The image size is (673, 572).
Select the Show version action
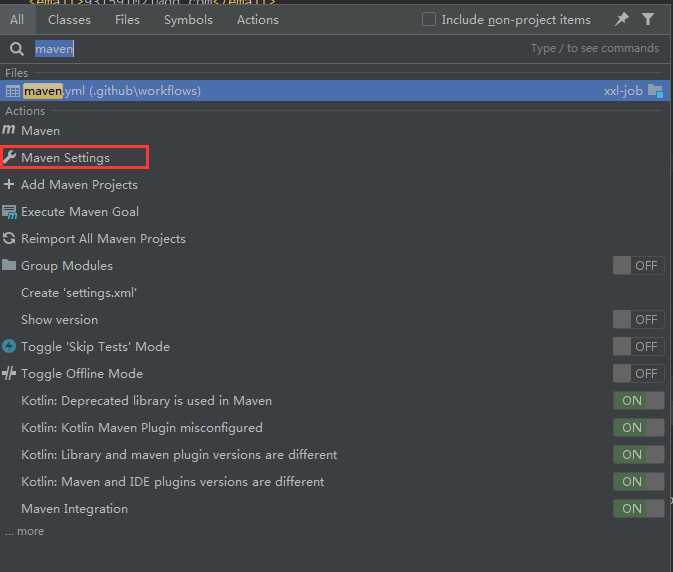(x=335, y=320)
